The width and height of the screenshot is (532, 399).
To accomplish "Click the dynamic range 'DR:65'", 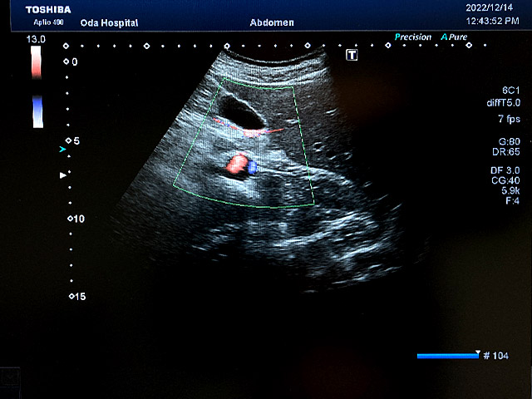I will tap(506, 151).
